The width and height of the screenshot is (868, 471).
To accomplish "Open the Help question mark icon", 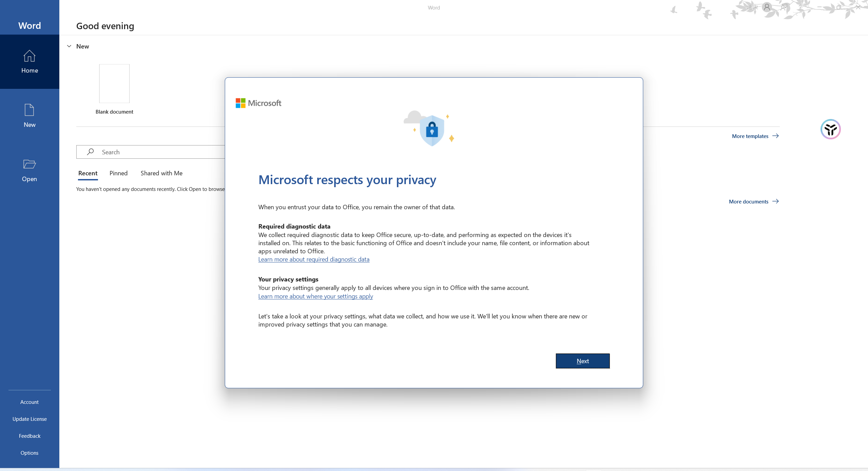I will click(800, 7).
